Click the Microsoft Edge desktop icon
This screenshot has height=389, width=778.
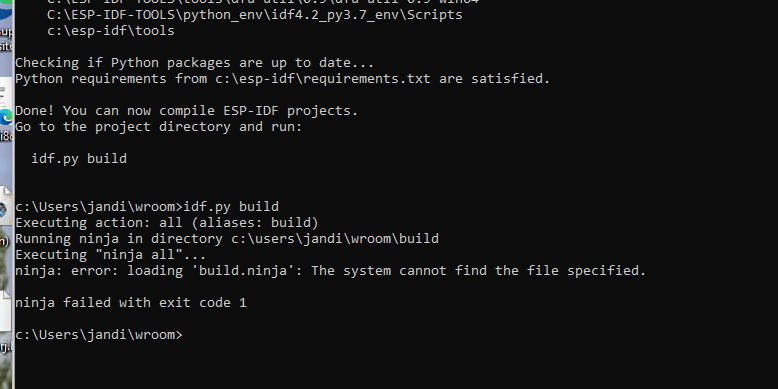6,118
